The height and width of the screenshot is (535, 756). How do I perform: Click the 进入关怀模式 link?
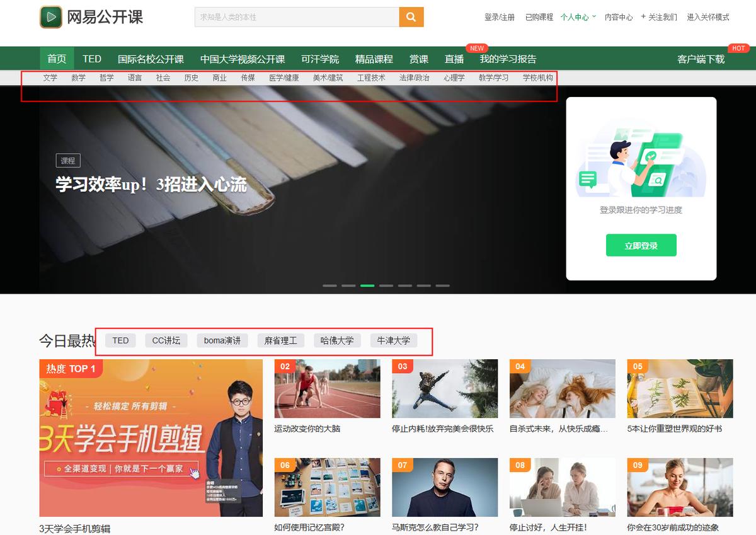(707, 17)
